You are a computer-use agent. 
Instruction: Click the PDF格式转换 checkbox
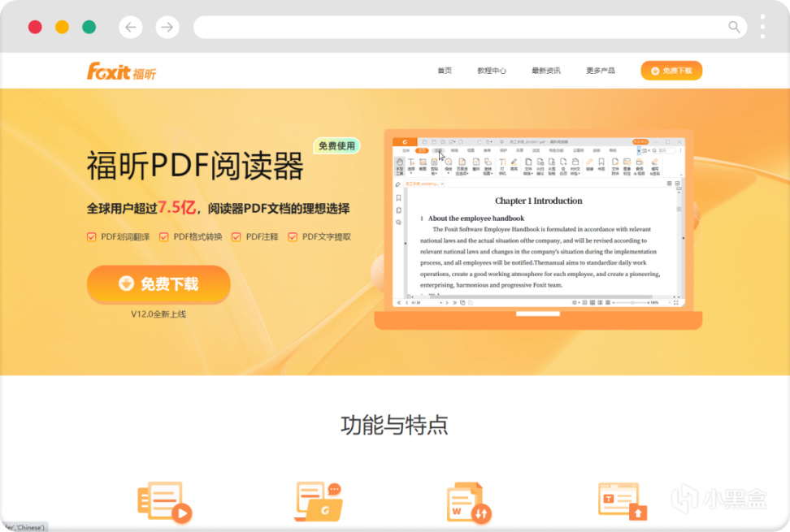pos(163,237)
